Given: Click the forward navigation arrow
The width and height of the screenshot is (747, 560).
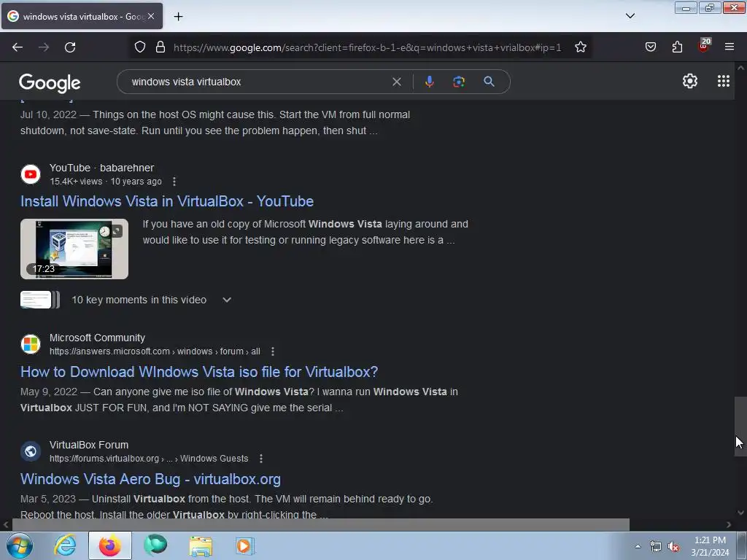Looking at the screenshot, I should [x=44, y=47].
